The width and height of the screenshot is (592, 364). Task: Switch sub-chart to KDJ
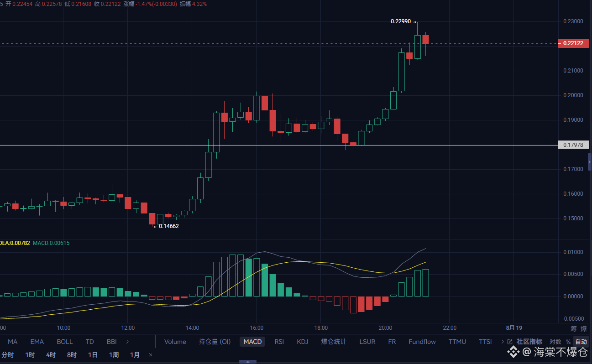point(303,342)
